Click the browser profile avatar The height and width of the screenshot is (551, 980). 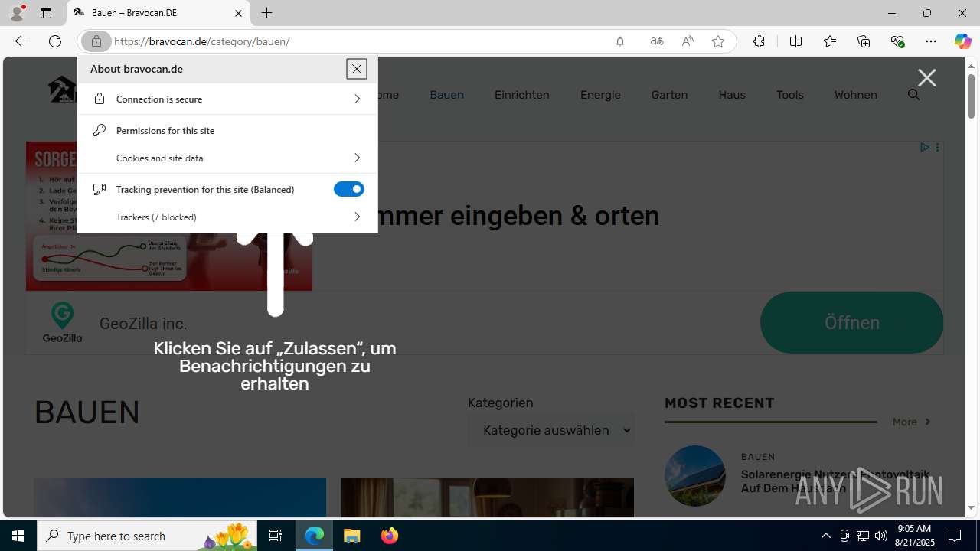point(17,13)
